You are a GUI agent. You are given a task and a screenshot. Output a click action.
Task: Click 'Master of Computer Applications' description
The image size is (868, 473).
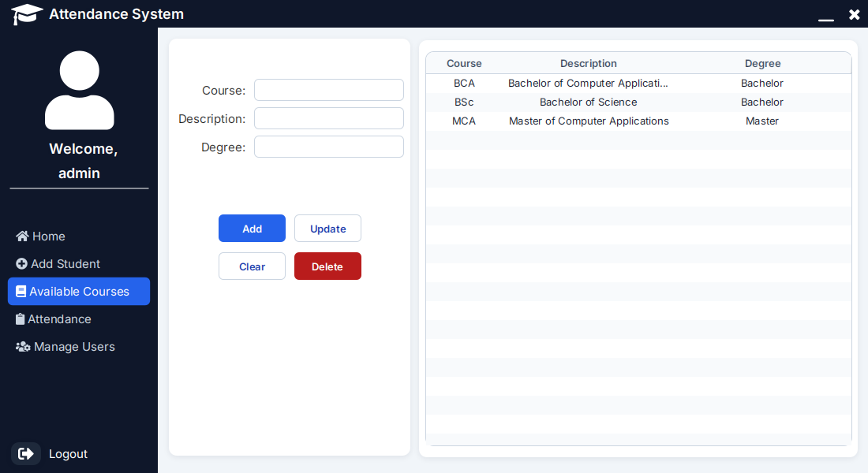click(x=589, y=121)
